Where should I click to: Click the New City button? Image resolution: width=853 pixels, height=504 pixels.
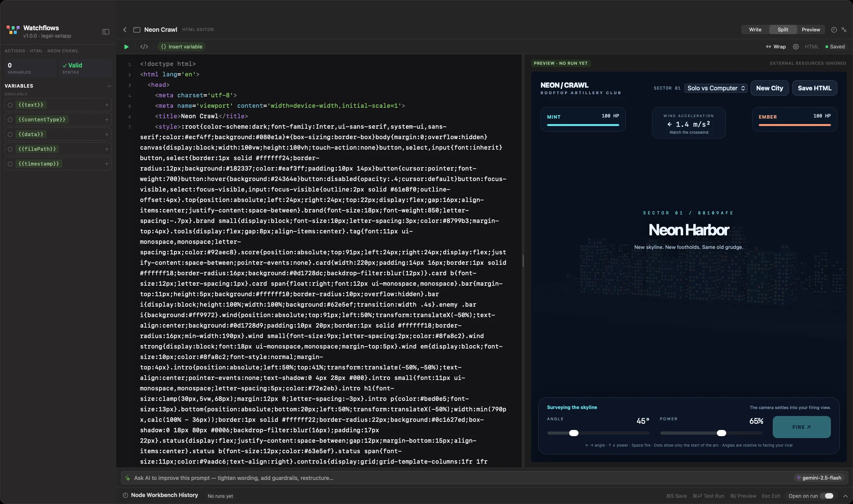pos(769,88)
